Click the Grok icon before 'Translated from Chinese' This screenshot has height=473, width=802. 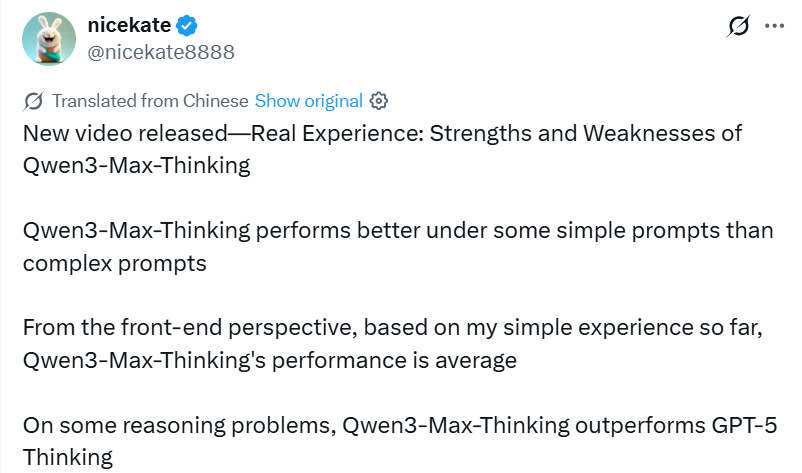tap(33, 101)
